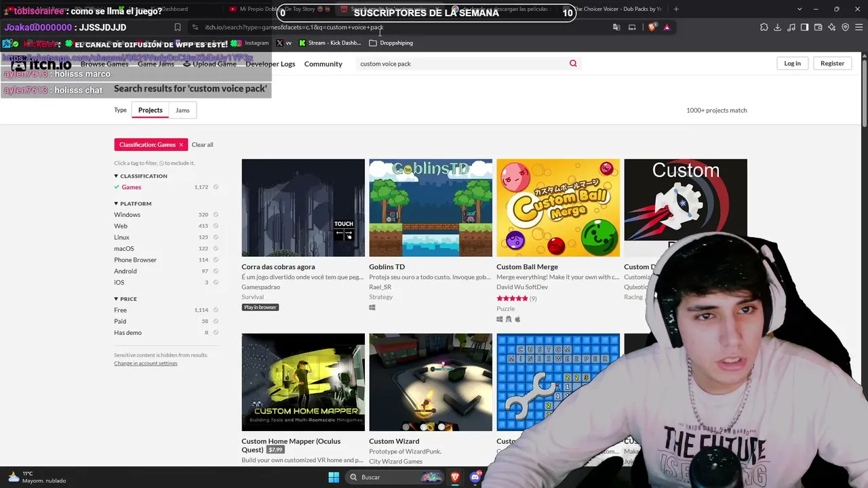Exclude Web platform using its block icon
This screenshot has height=488, width=868.
(x=216, y=226)
